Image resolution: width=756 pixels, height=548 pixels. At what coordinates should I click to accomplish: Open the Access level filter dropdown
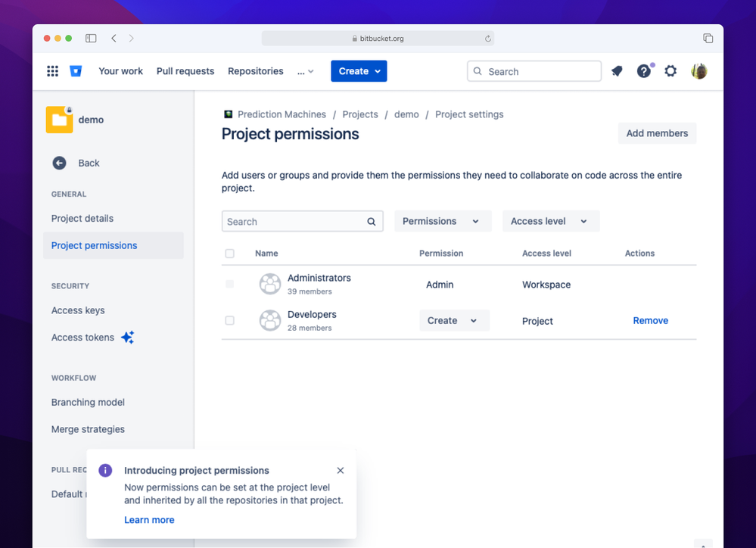coord(550,221)
